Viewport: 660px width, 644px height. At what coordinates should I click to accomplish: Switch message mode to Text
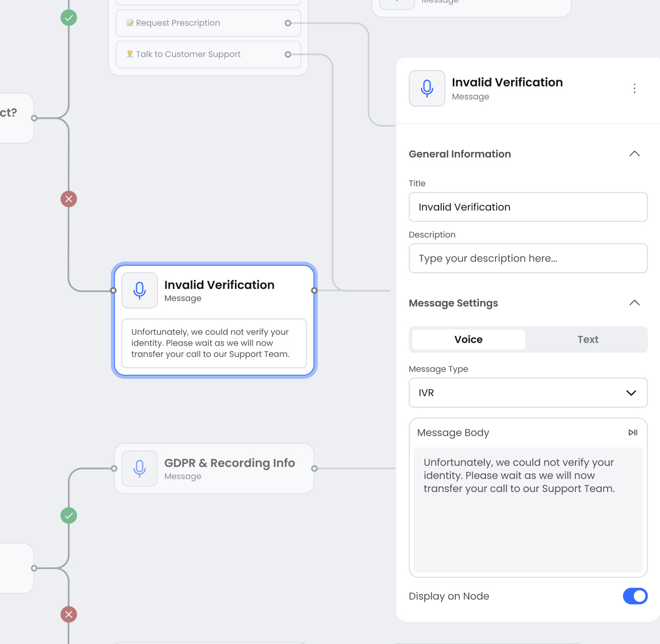588,339
